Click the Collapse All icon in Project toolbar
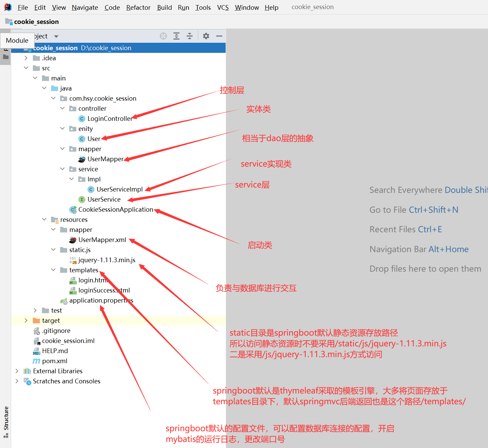Screen dimensions: 488x448 pos(190,36)
